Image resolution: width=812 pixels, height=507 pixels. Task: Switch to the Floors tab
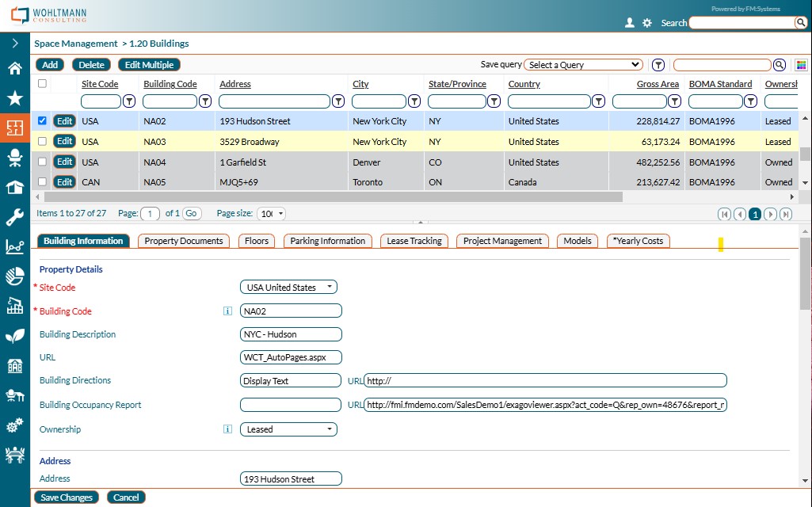click(x=257, y=241)
